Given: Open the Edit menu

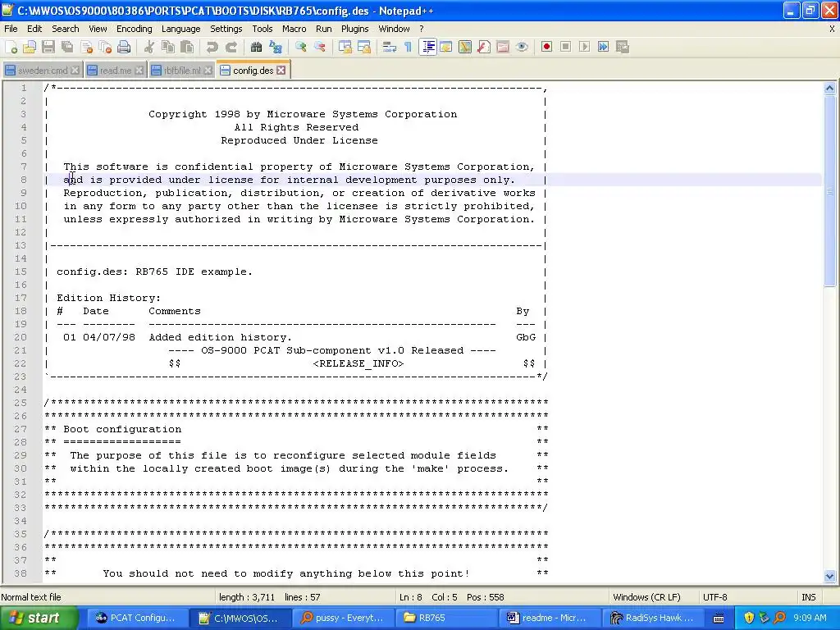Looking at the screenshot, I should click(34, 29).
